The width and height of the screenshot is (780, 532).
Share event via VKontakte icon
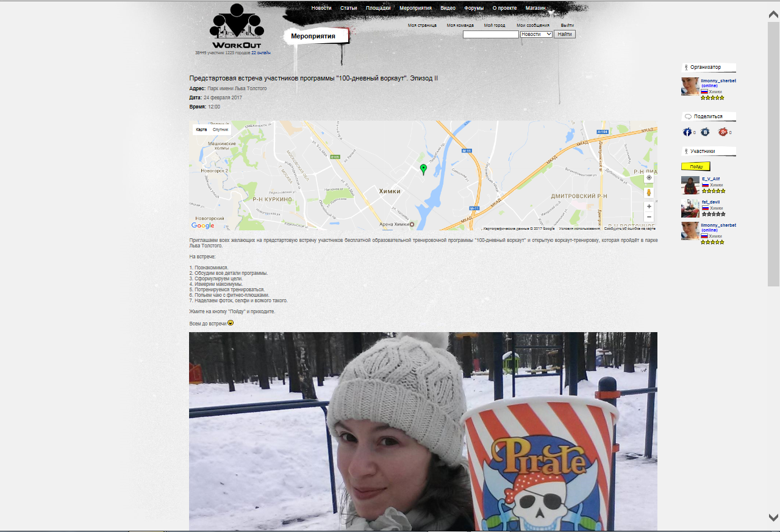pos(705,132)
